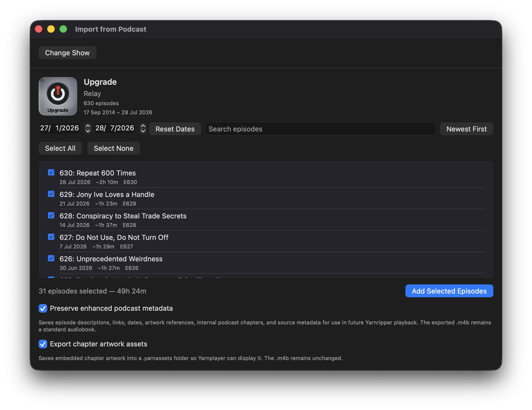
Task: Click the title '627: Do Not Use, Do Not Turn Off'
Action: (x=114, y=237)
